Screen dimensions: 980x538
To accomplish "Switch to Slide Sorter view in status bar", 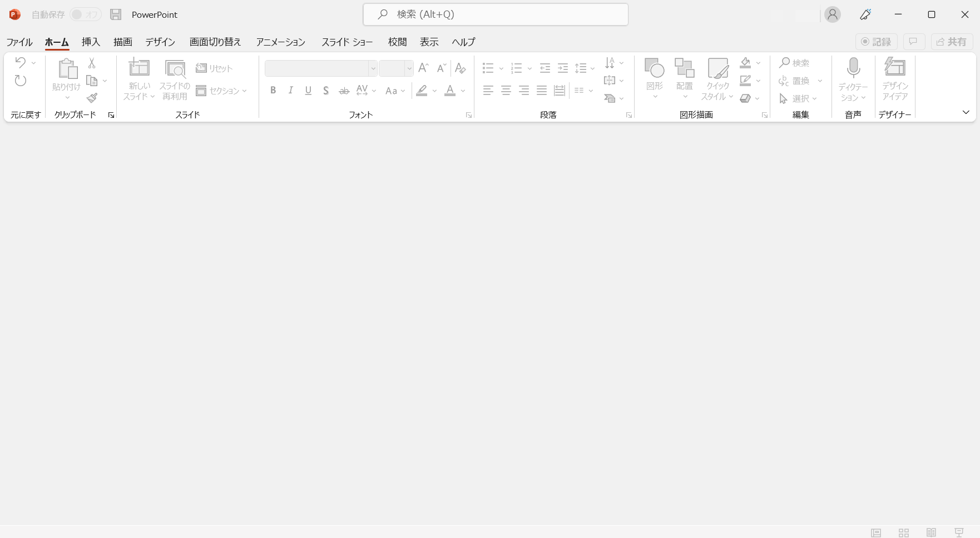I will pyautogui.click(x=904, y=532).
